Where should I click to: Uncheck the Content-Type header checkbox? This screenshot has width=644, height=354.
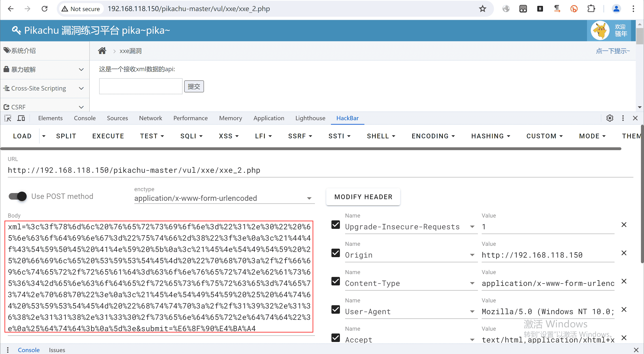click(x=335, y=281)
